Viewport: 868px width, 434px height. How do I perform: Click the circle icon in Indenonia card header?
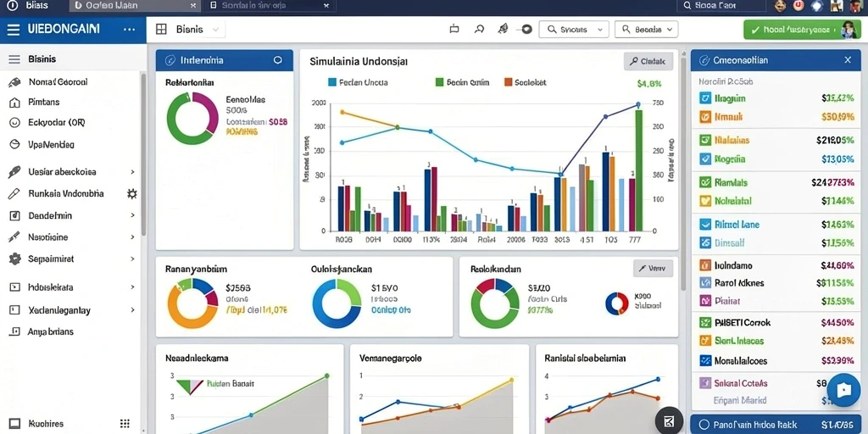point(278,60)
